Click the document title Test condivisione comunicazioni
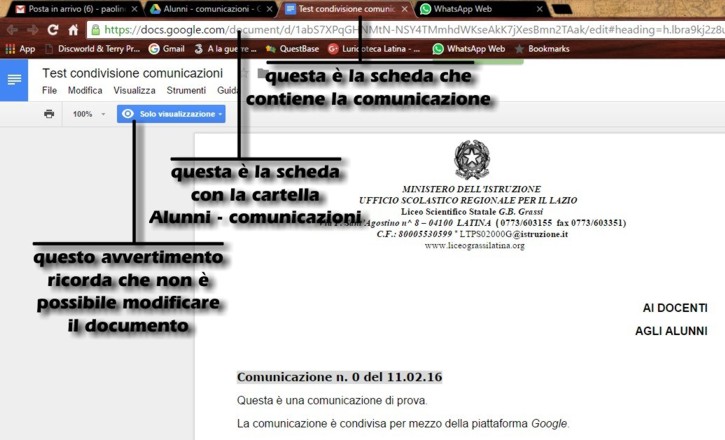Image resolution: width=725 pixels, height=440 pixels. click(132, 73)
